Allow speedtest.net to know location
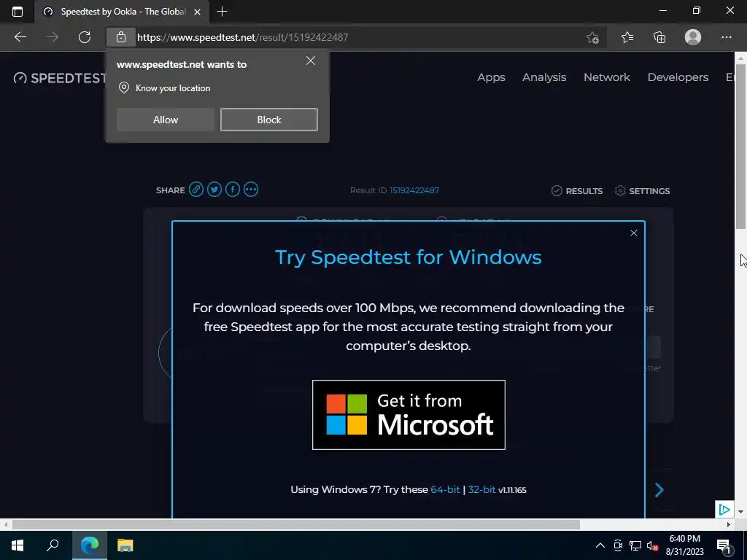This screenshot has height=560, width=747. point(166,120)
